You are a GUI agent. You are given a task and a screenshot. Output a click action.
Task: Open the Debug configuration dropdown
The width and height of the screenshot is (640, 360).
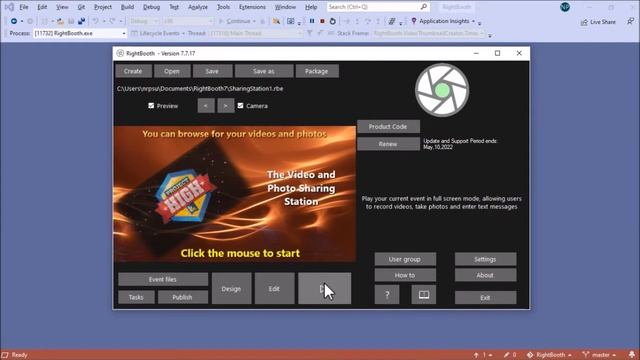[144, 21]
